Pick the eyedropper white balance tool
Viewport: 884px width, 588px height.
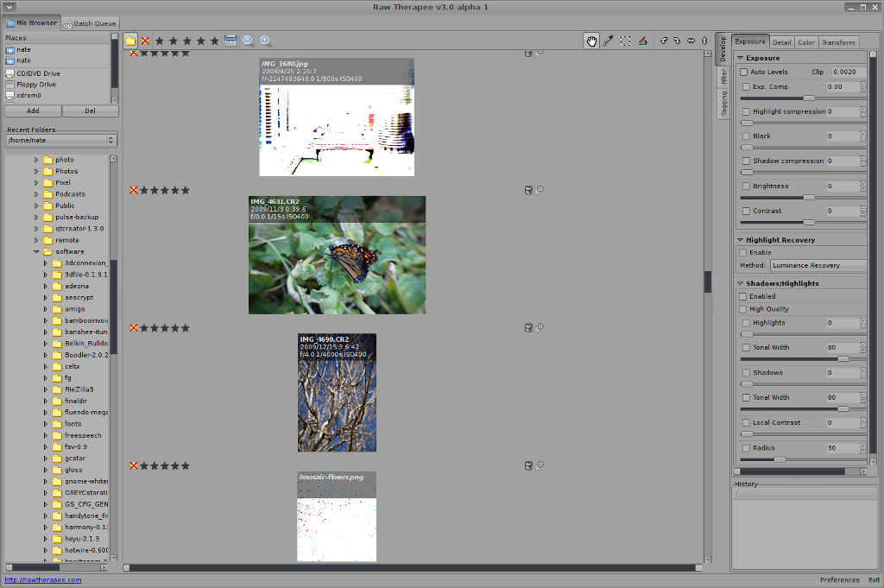pos(609,41)
